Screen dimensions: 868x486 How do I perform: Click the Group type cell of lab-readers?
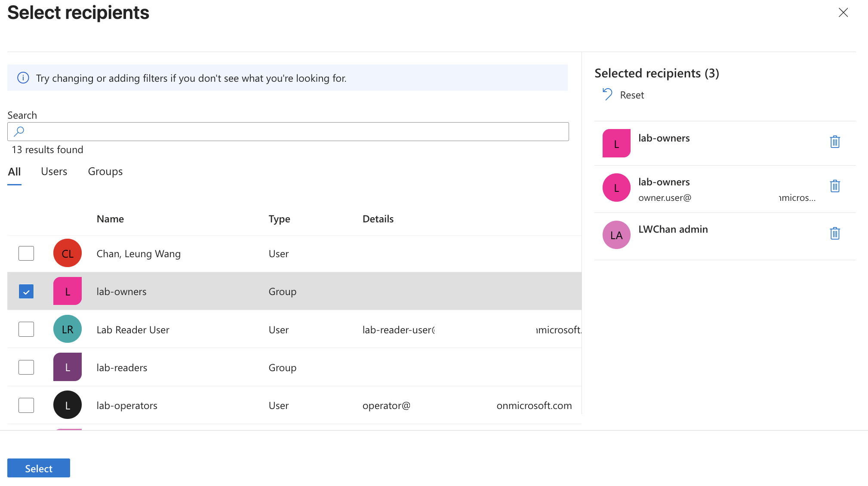click(x=283, y=368)
